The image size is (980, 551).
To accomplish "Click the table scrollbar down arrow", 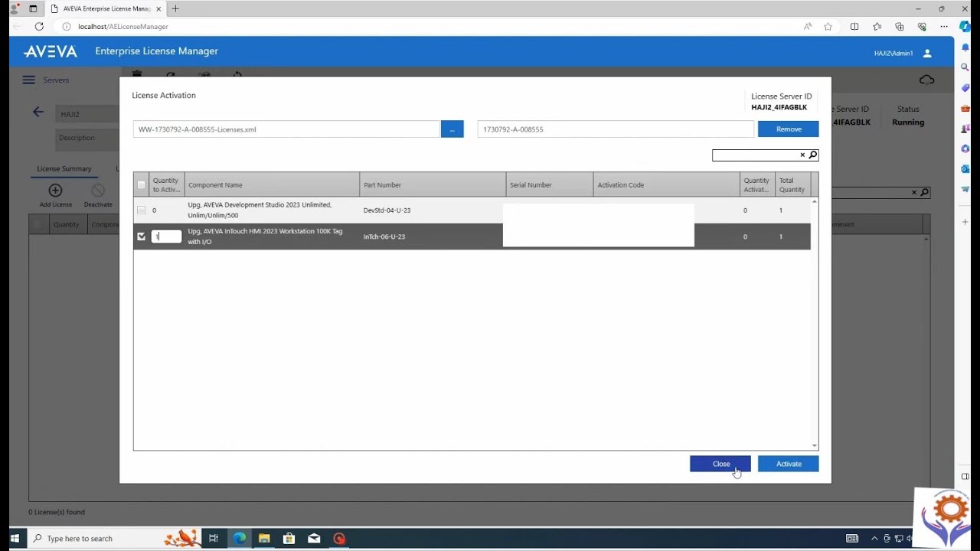I will tap(814, 445).
